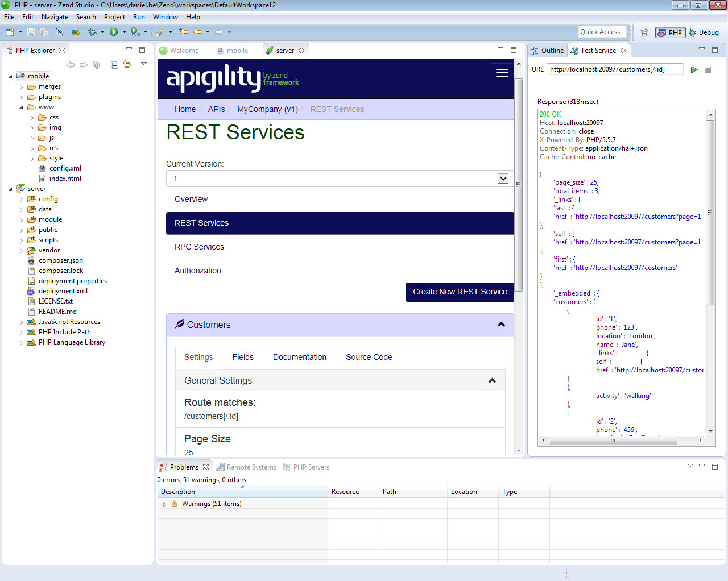Select composer.json in the server project
This screenshot has height=581, width=728.
click(61, 260)
